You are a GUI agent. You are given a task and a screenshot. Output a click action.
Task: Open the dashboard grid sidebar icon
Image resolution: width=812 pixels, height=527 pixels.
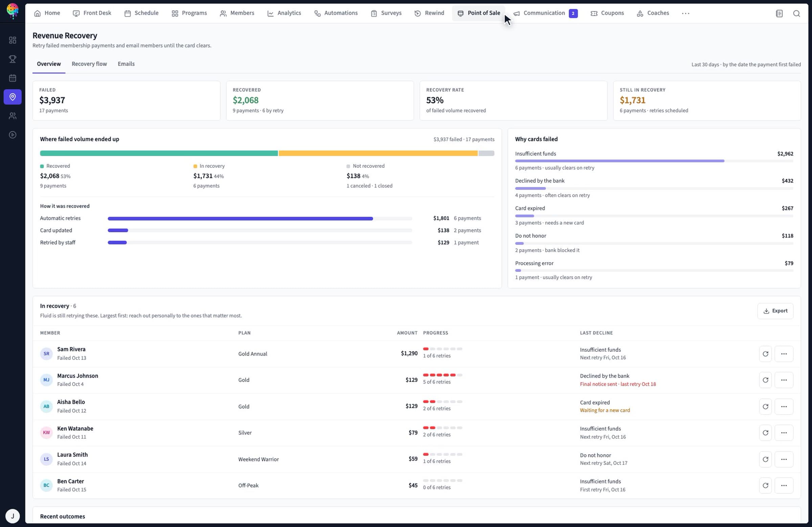(13, 40)
